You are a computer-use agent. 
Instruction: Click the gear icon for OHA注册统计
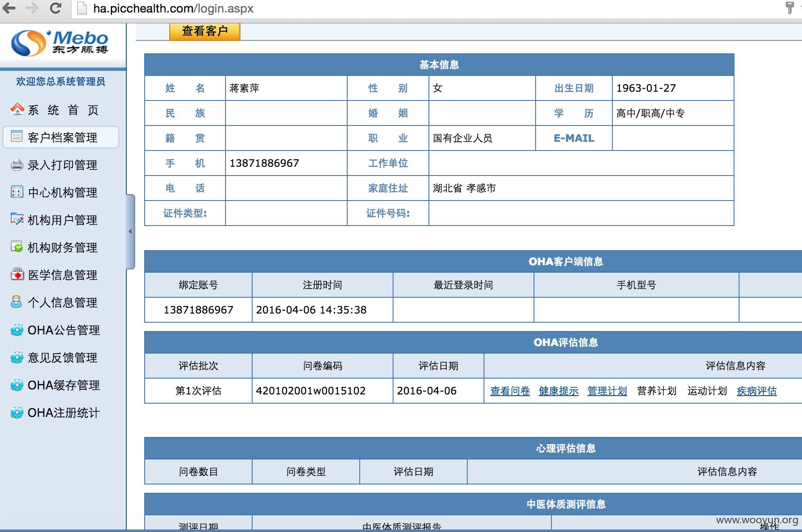tap(17, 412)
